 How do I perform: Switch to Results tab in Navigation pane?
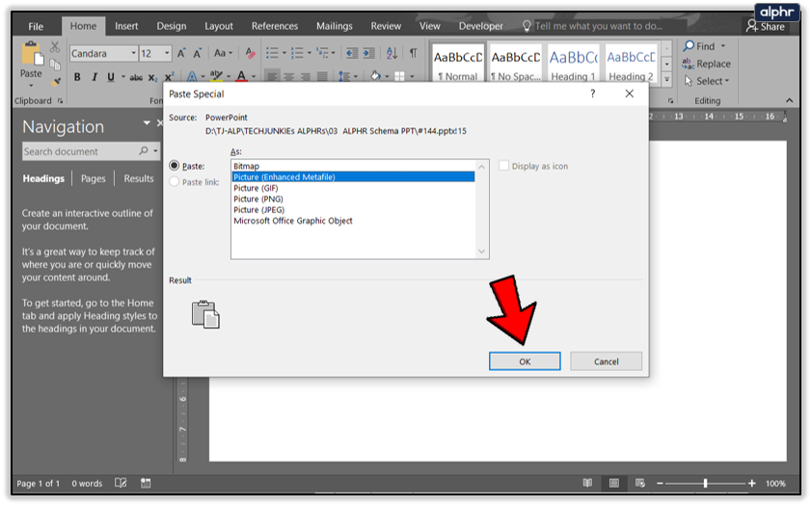(x=138, y=178)
